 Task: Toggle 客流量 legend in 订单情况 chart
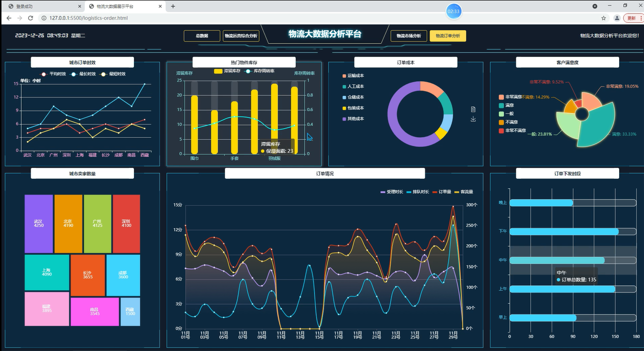[464, 192]
